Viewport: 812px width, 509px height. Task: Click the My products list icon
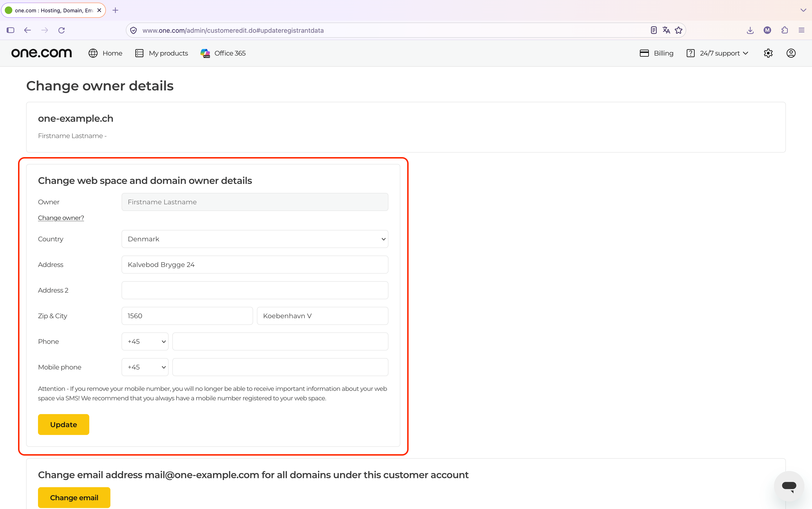tap(139, 53)
